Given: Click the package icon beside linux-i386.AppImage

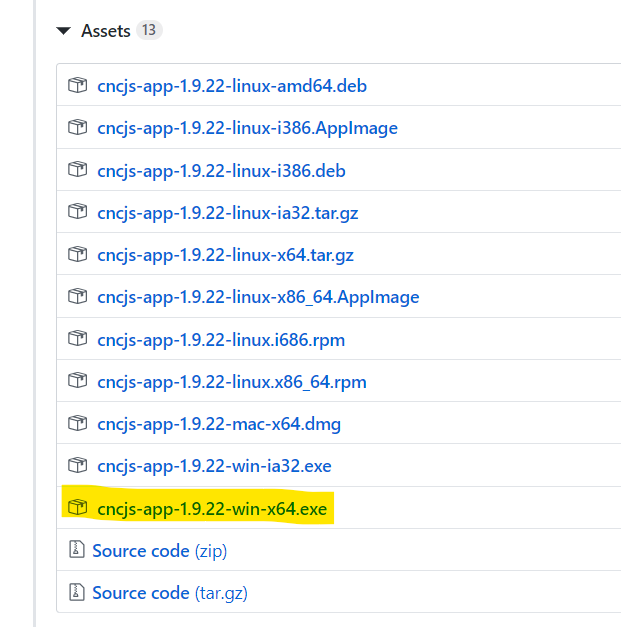Looking at the screenshot, I should [x=77, y=128].
